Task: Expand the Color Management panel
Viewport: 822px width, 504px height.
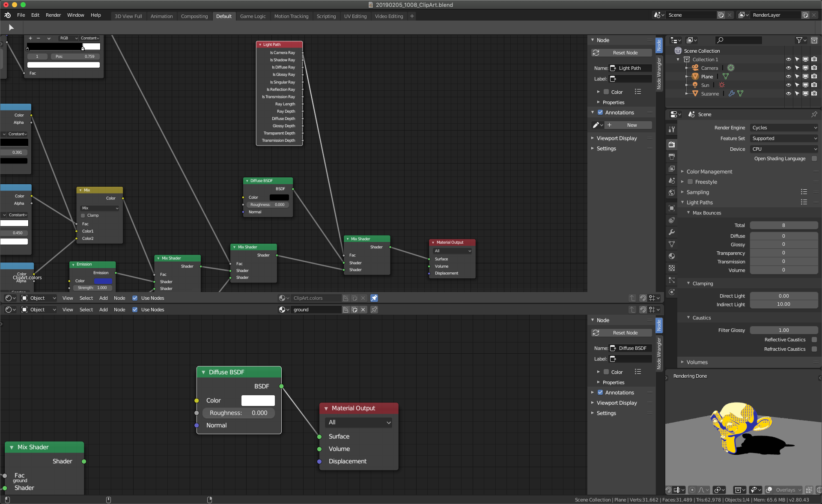Action: pyautogui.click(x=709, y=172)
